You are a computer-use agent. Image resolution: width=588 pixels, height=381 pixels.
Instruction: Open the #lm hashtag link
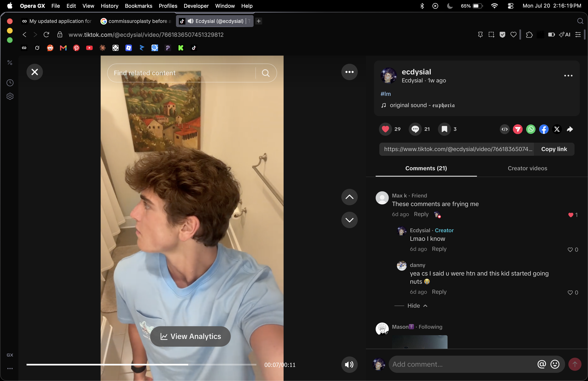[386, 94]
